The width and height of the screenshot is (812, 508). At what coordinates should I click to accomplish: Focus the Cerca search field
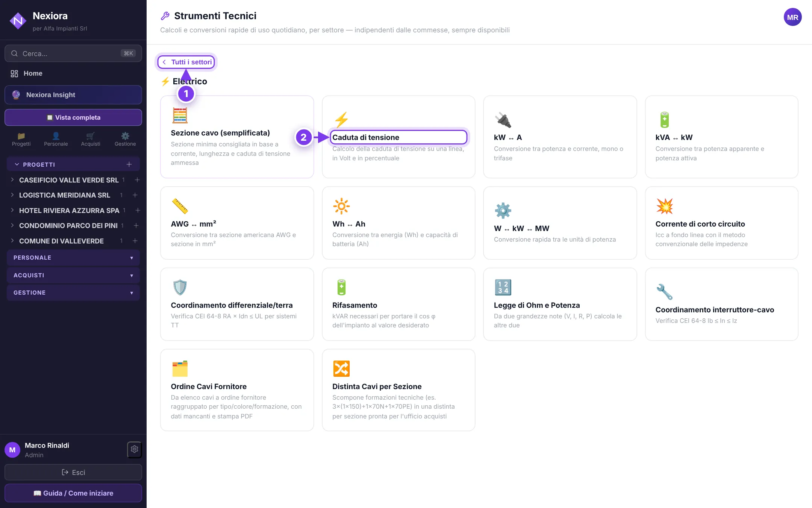(x=73, y=53)
